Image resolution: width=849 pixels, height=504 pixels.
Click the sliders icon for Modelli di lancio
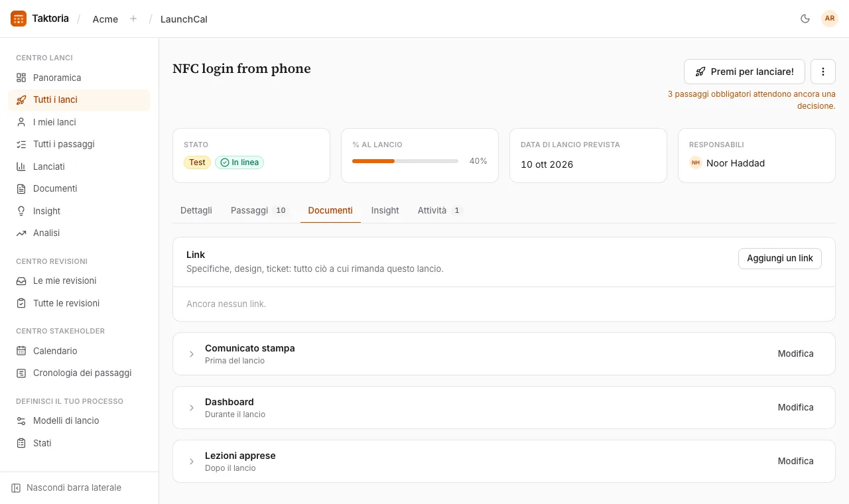(21, 420)
